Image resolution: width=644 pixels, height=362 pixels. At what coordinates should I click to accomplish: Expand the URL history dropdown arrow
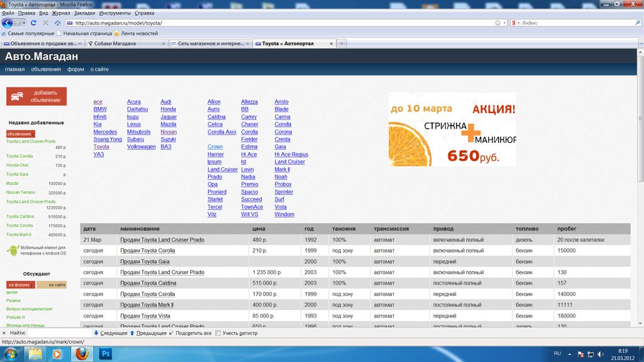[505, 23]
